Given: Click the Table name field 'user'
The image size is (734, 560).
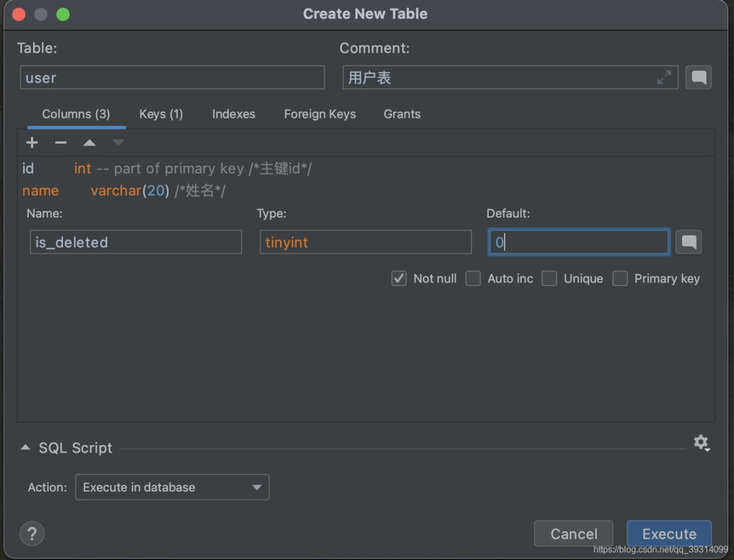Looking at the screenshot, I should point(172,78).
